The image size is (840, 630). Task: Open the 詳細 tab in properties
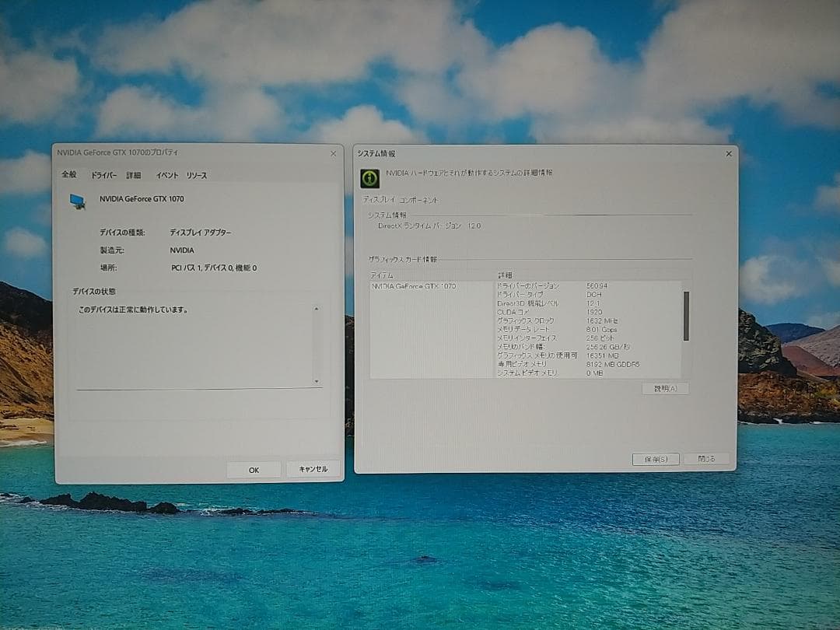pyautogui.click(x=134, y=176)
